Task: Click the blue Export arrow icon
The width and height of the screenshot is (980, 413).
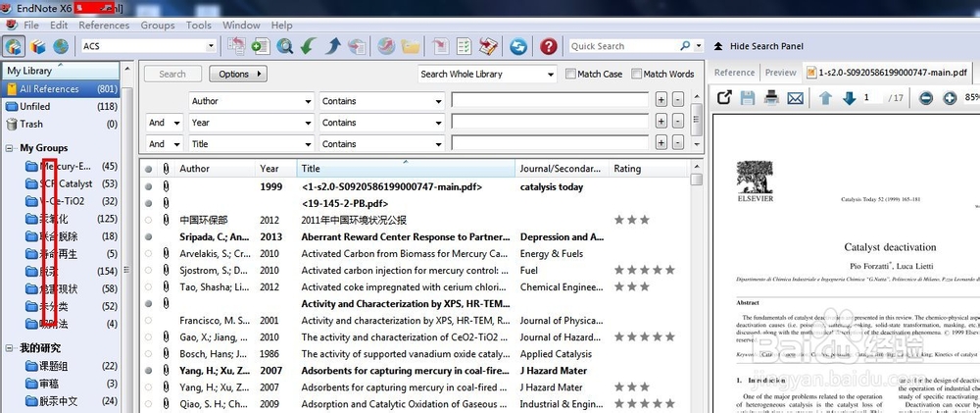Action: tap(332, 46)
